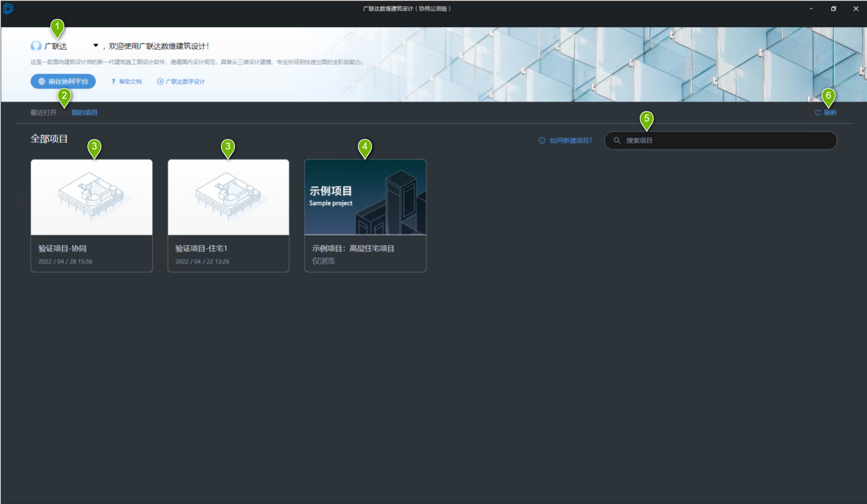Open the 帮助文档 help link
The height and width of the screenshot is (504, 867).
pyautogui.click(x=126, y=82)
